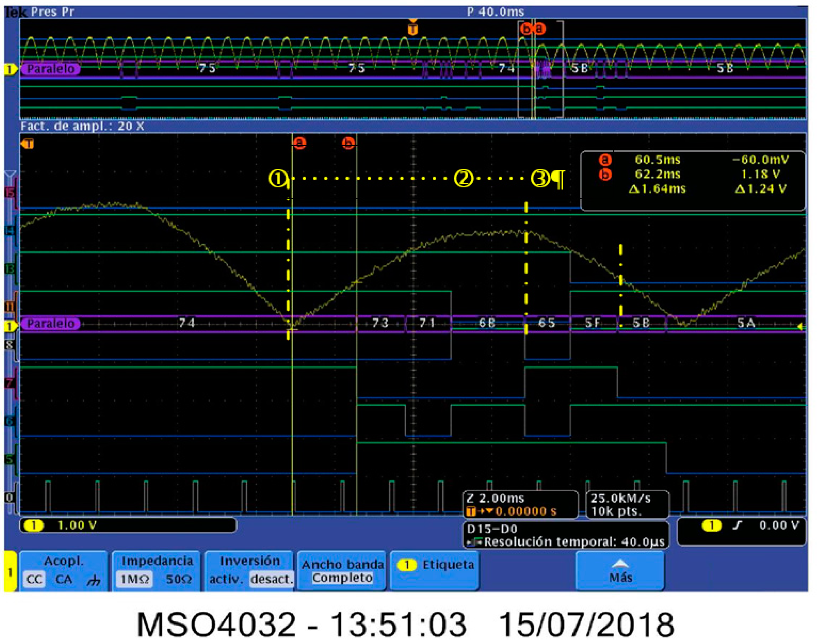Click the trigger position T icon at left edge
The width and height of the screenshot is (819, 644).
28,144
